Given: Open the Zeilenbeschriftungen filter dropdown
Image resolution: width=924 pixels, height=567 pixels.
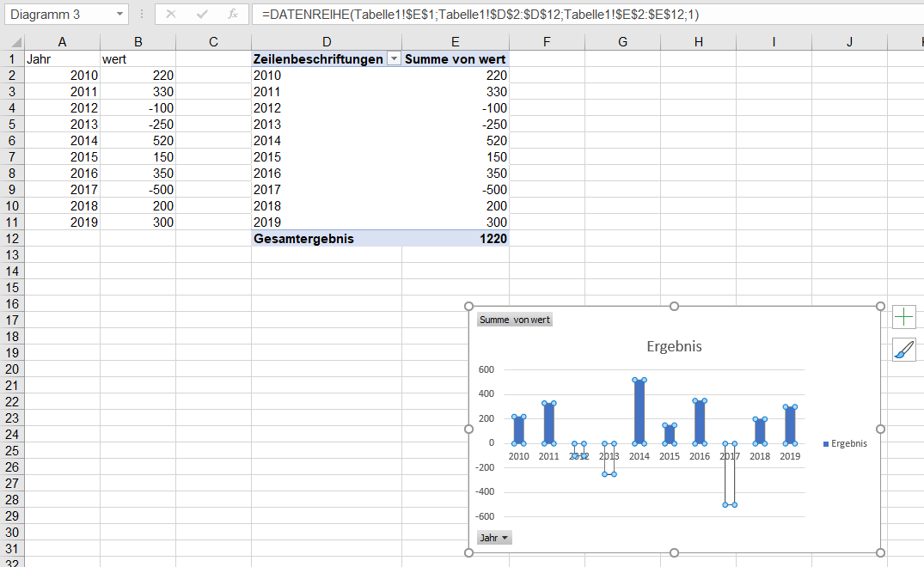Looking at the screenshot, I should 395,59.
